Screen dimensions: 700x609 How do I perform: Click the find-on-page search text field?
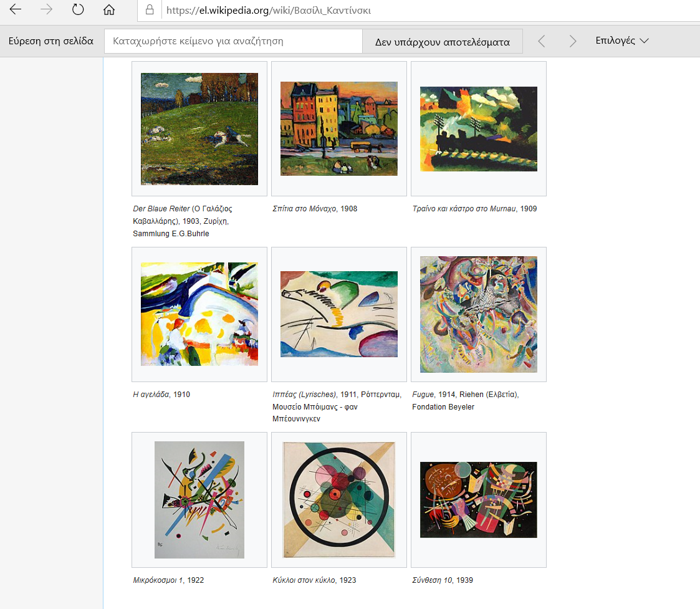pyautogui.click(x=233, y=41)
